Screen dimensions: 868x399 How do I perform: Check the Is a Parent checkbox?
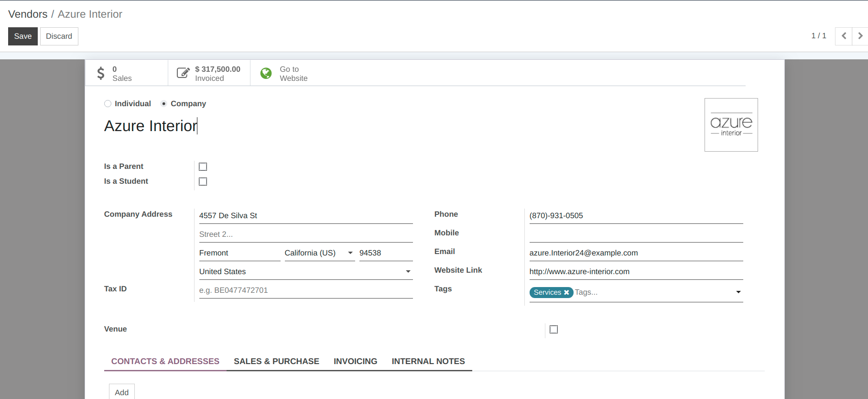click(203, 166)
